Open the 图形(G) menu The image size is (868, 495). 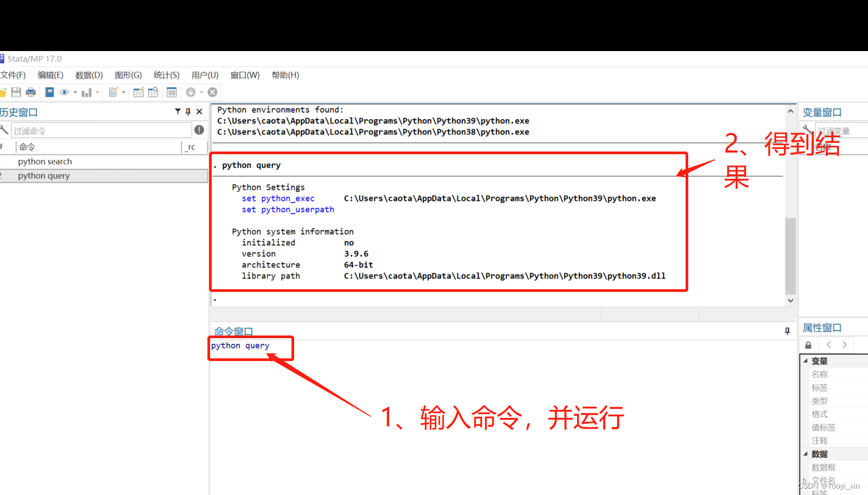coord(128,75)
